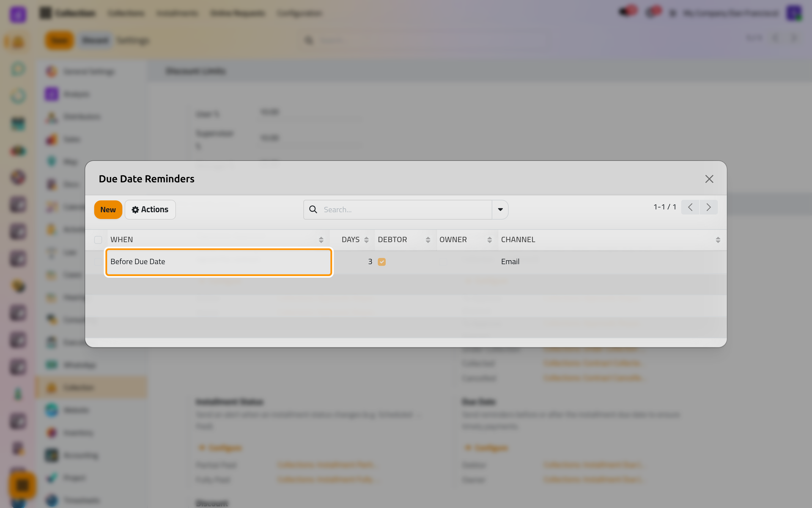Toggle the Debtor checkbox in the row

pyautogui.click(x=382, y=262)
